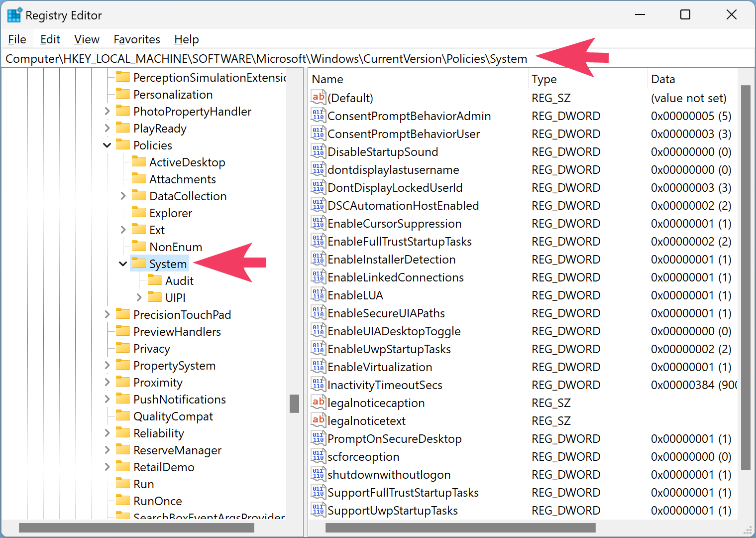756x538 pixels.
Task: Click the scforceoption DWORD icon
Action: pyautogui.click(x=319, y=456)
